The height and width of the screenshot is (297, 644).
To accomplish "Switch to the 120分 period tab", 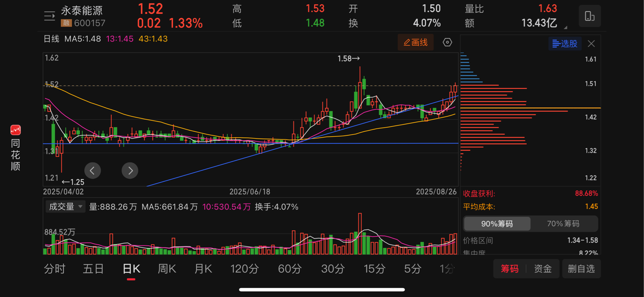I will point(244,269).
